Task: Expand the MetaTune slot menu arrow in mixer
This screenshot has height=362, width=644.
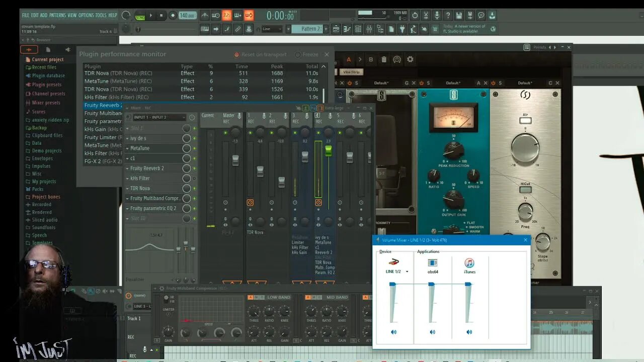Action: 128,148
